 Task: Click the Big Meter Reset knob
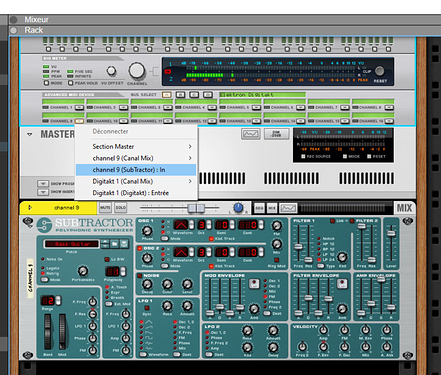[x=379, y=71]
